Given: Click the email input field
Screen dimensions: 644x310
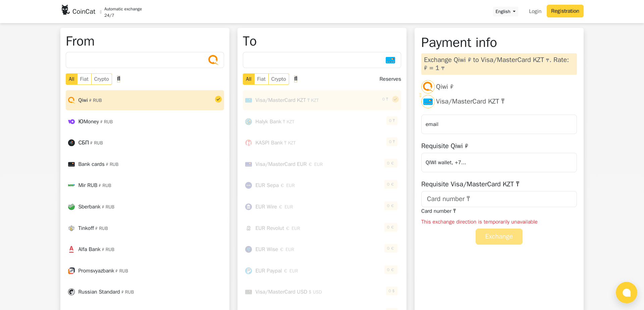Looking at the screenshot, I should 499,124.
